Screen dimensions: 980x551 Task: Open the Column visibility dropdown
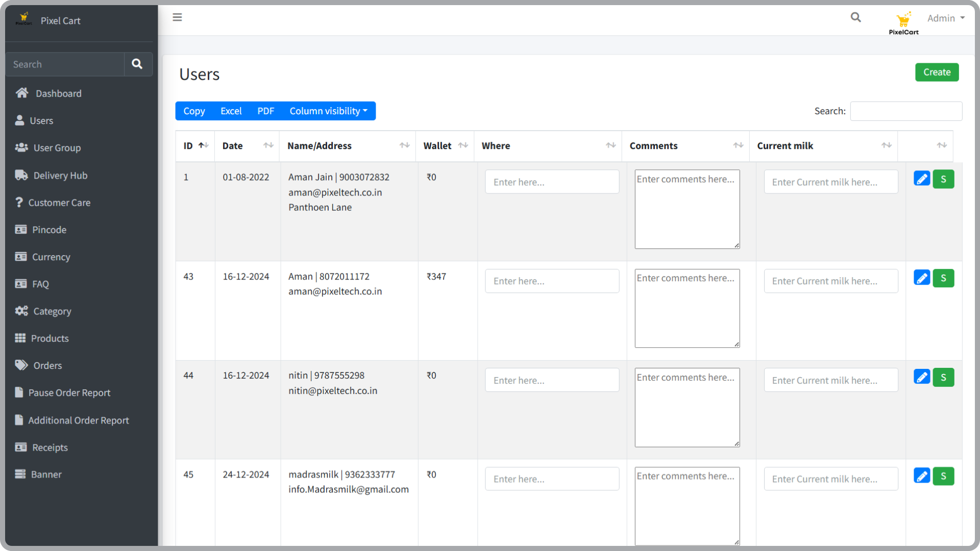[x=329, y=111]
